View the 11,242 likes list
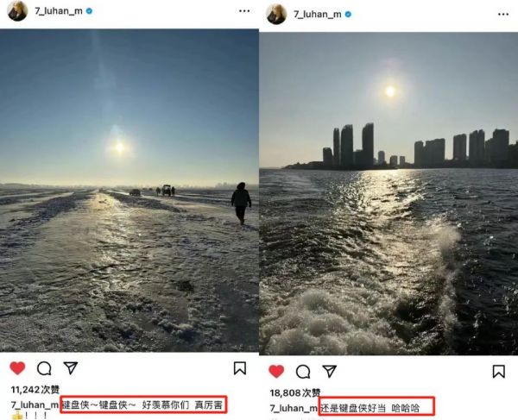This screenshot has width=518, height=420. pos(35,390)
